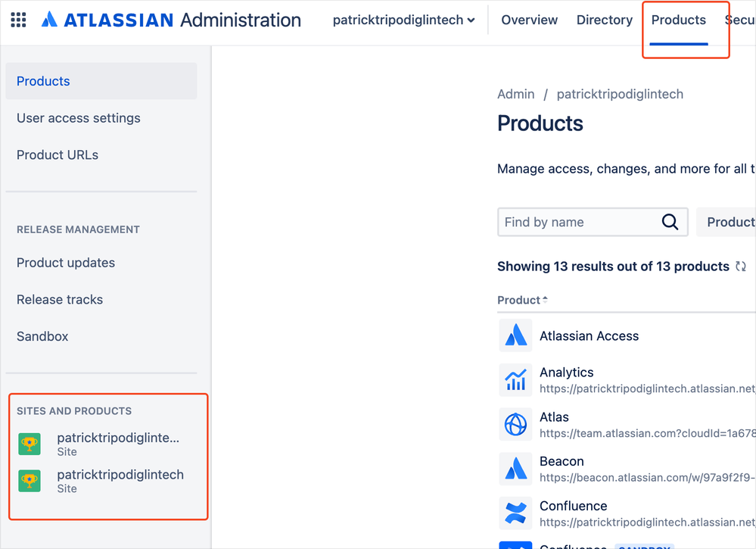The image size is (756, 549).
Task: Open Release tracks
Action: coord(60,300)
